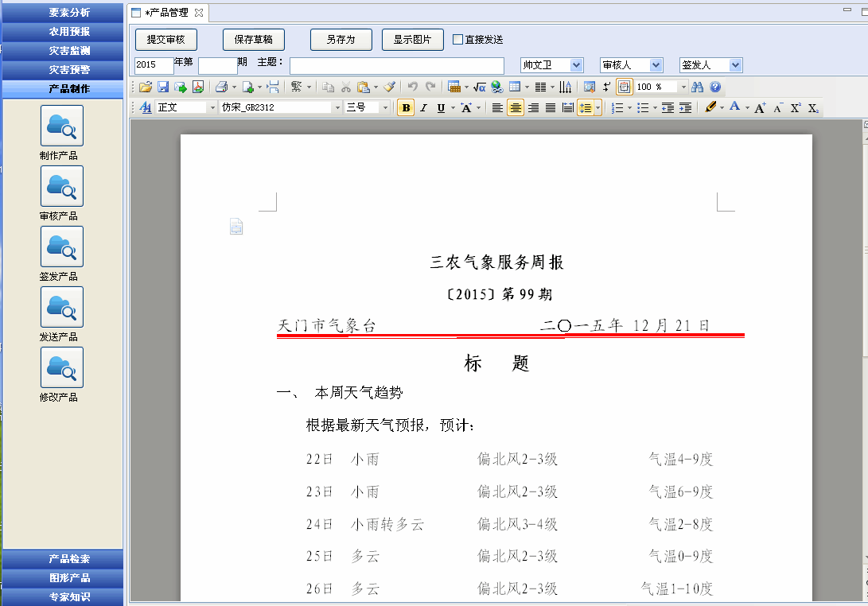868x606 pixels.
Task: Open the 灾害预警 sidebar section
Action: click(x=63, y=70)
